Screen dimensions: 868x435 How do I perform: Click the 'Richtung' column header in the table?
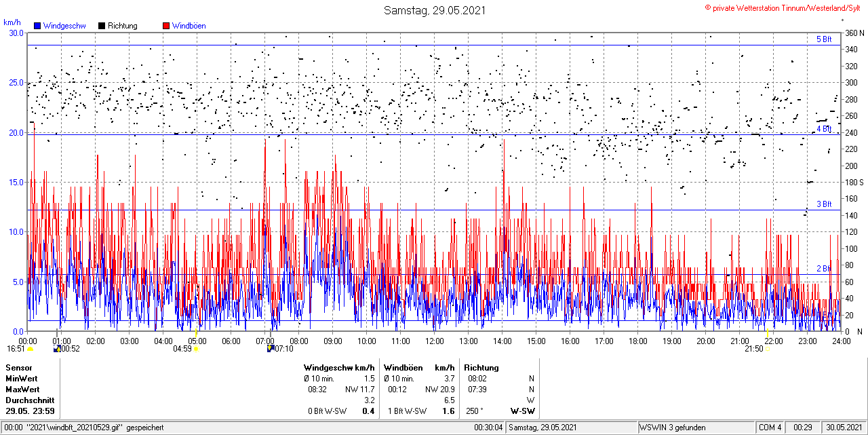coord(481,367)
